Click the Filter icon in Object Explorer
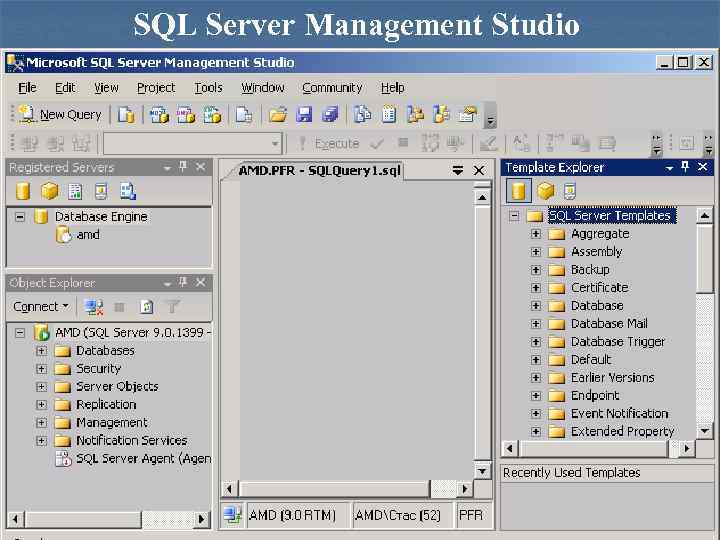 click(x=173, y=307)
